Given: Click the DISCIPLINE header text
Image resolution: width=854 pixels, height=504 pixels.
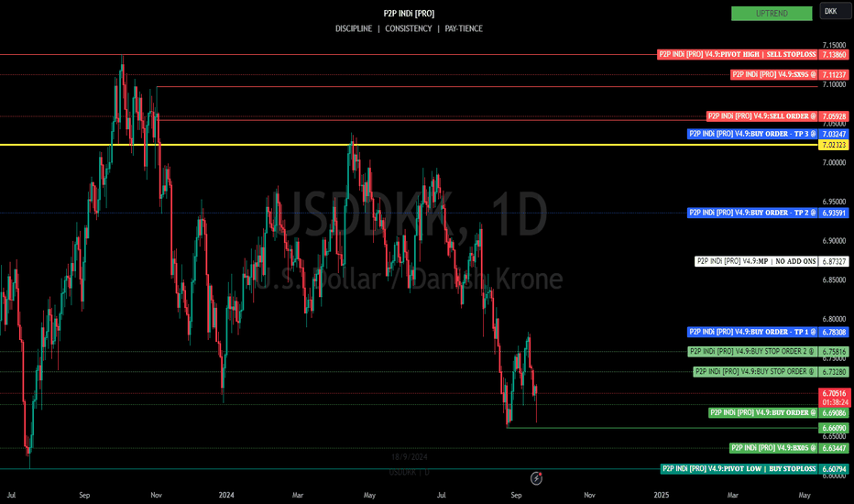Looking at the screenshot, I should point(354,28).
